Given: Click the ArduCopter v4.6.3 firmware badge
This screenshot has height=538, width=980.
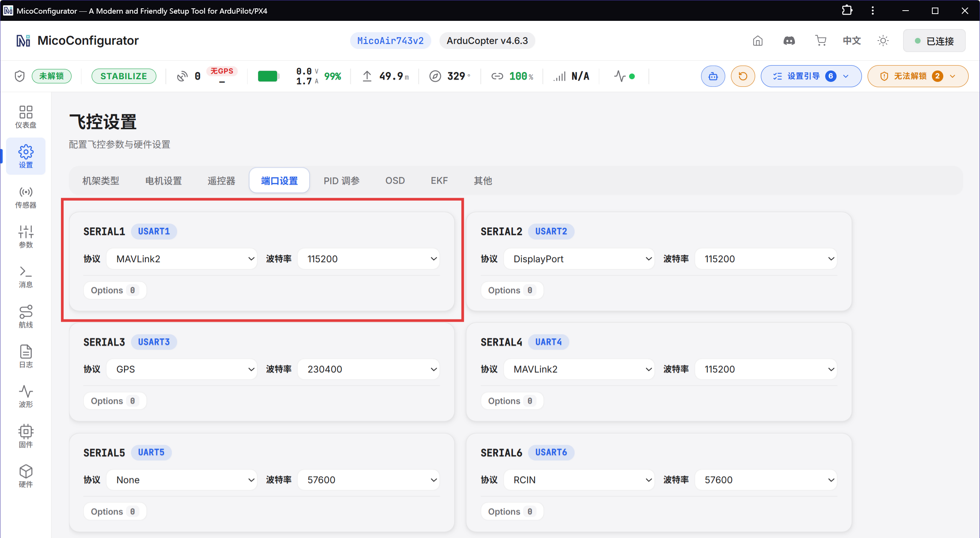Looking at the screenshot, I should point(487,41).
